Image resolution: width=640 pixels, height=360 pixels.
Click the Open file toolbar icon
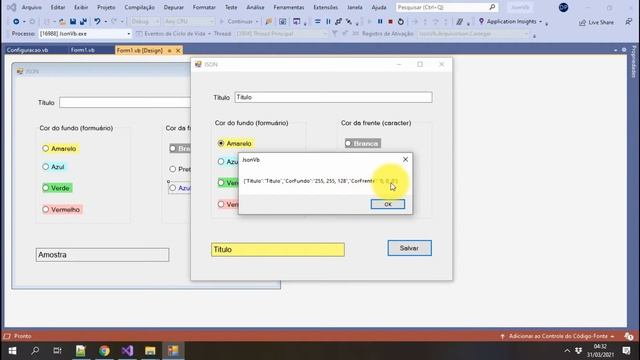point(62,22)
